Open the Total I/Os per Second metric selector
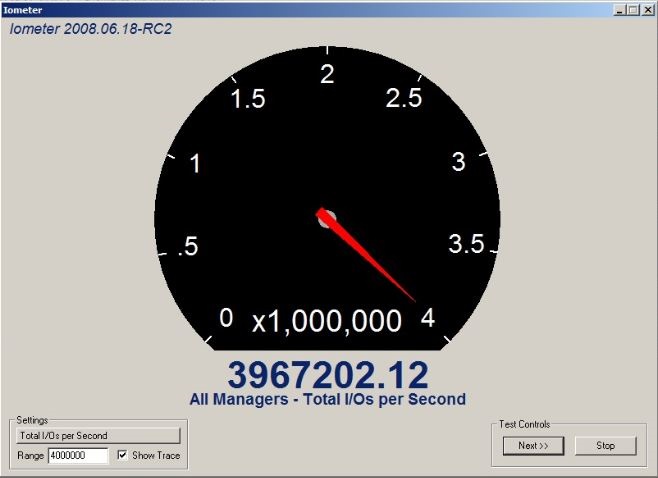This screenshot has width=658, height=478. [x=96, y=435]
